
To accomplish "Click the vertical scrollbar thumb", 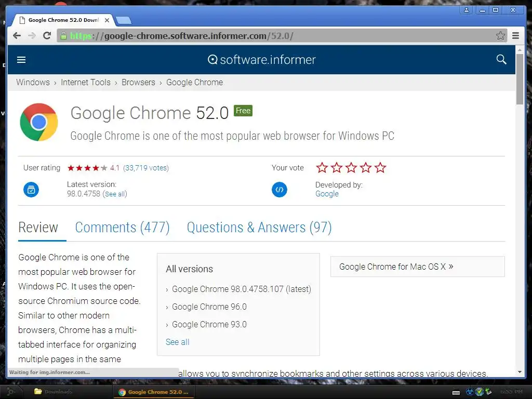I will coord(520,79).
